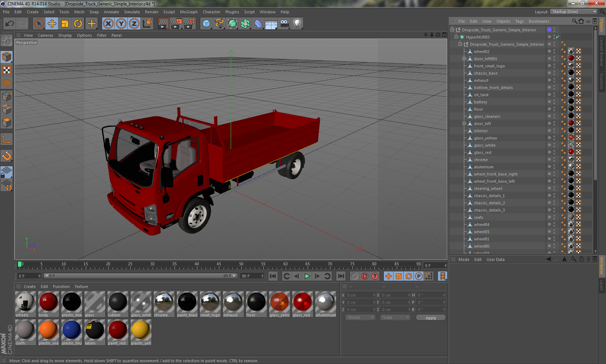The image size is (606, 364).
Task: Activate the Rotate tool in top toolbar
Action: pos(78,24)
